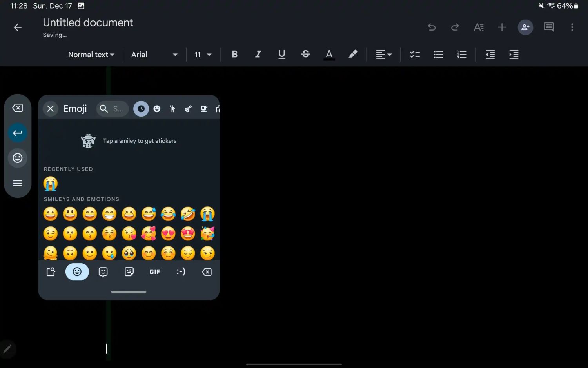Insert a numbered list
Viewport: 588px width, 368px height.
[462, 55]
